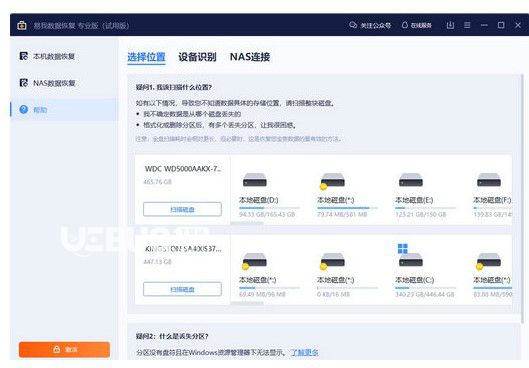Click the vertical scrollbar of help panel
Viewport: 529px width, 368px height.
tap(524, 199)
